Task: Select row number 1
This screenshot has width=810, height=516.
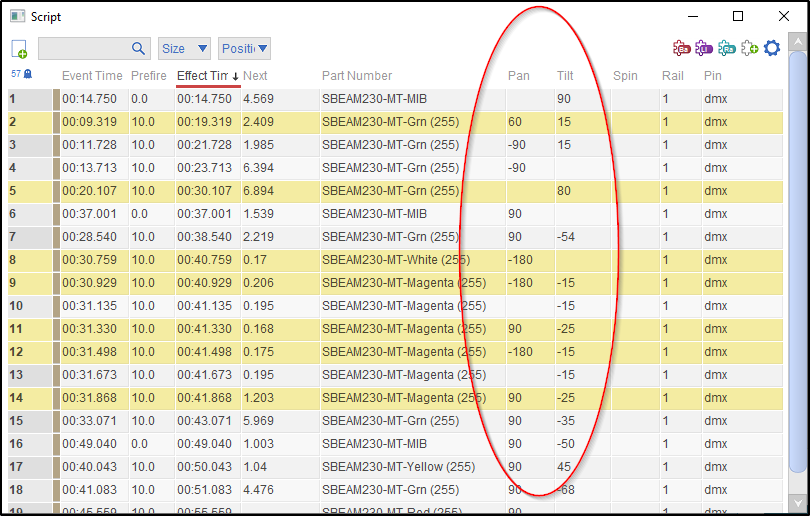Action: tap(30, 99)
